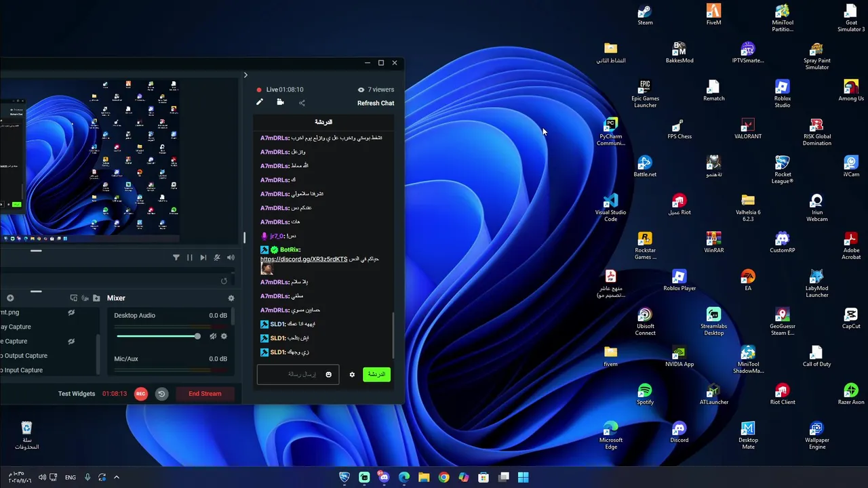
Task: Open the Discord desktop shortcut
Action: (679, 432)
